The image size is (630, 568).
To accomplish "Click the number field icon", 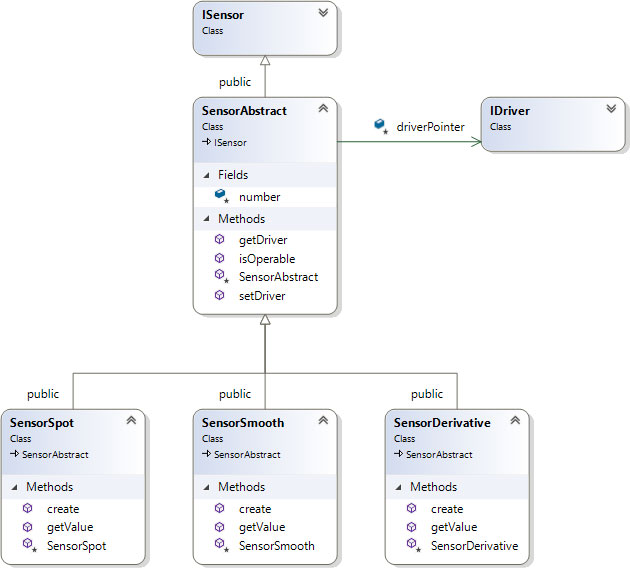I will [x=221, y=197].
